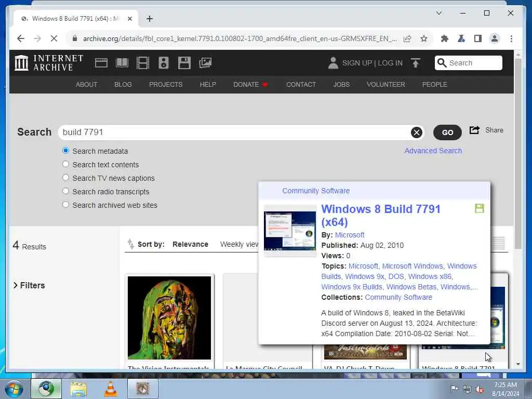Open the HELP menu item
Image resolution: width=532 pixels, height=399 pixels.
208,85
